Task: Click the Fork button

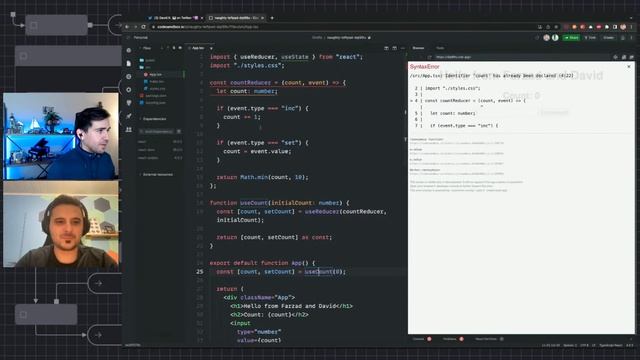Action: [590, 38]
